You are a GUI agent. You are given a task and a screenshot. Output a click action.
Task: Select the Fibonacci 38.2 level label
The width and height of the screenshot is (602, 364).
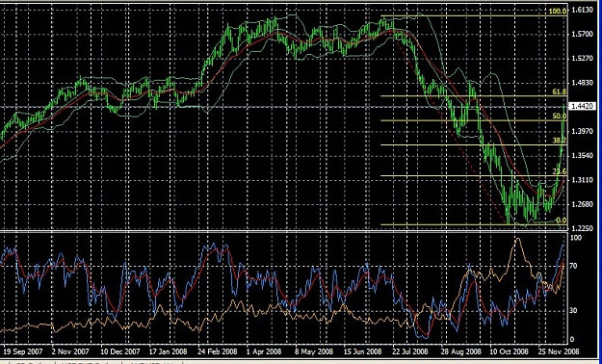tap(559, 141)
